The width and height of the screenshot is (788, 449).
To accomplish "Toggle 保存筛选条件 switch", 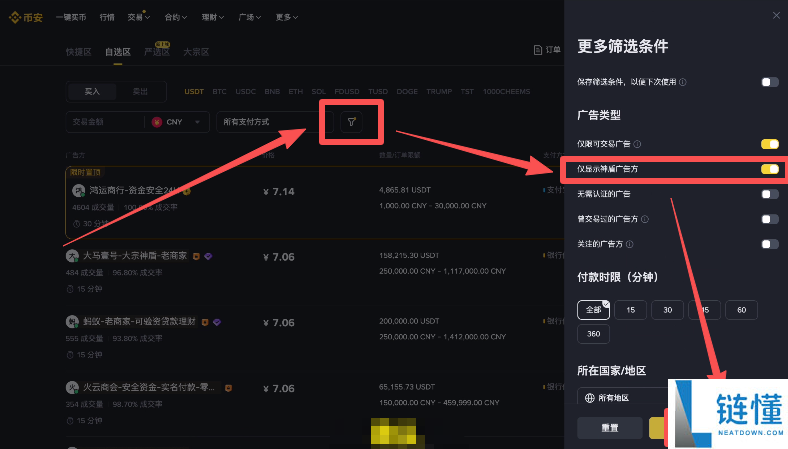I will tap(770, 82).
